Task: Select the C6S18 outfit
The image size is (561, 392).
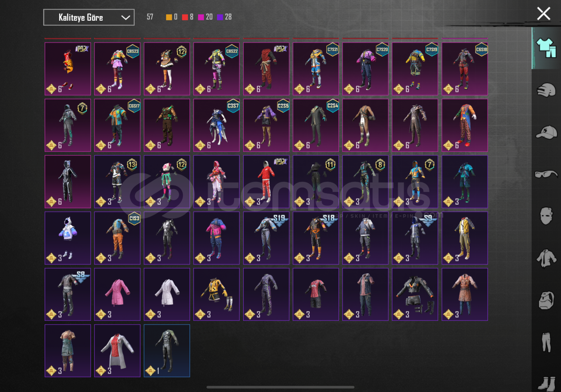Action: pyautogui.click(x=465, y=69)
